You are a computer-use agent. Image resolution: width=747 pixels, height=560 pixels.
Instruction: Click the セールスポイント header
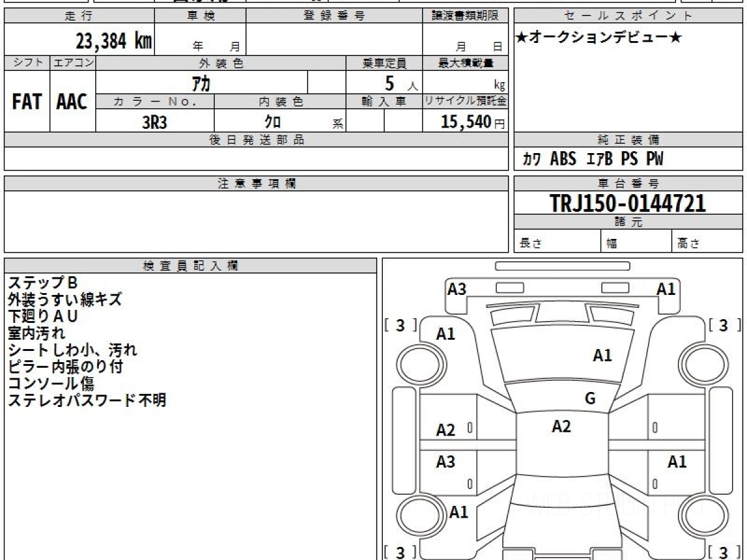[x=628, y=16]
